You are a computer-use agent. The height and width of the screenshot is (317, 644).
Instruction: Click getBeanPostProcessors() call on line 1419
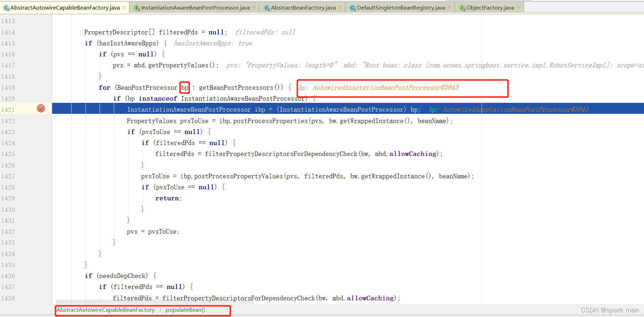(x=241, y=88)
